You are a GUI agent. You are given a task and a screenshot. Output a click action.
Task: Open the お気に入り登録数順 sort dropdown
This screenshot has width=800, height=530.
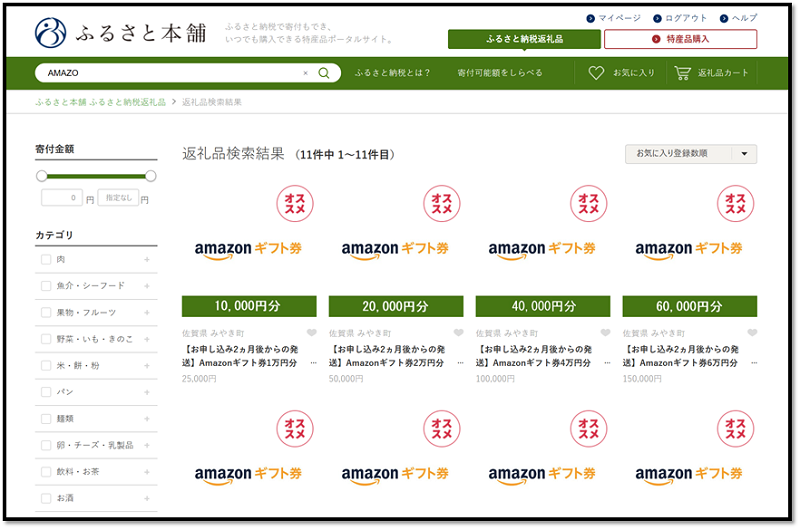[x=691, y=154]
